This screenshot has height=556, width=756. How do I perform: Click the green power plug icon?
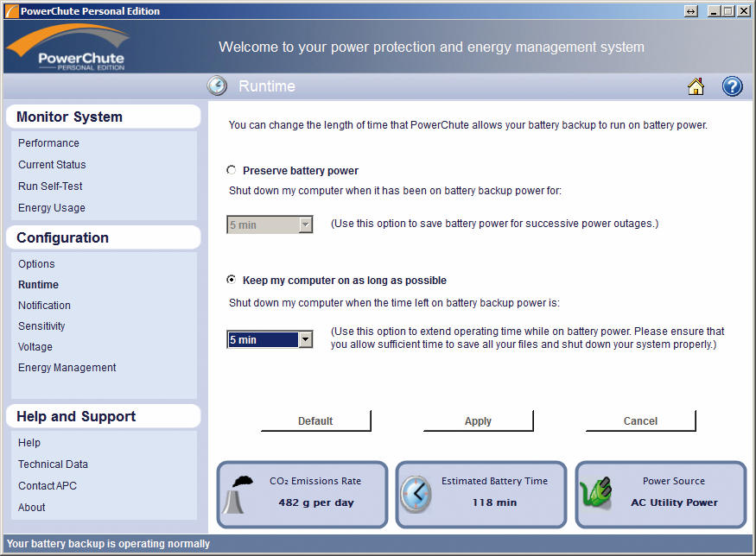pos(595,493)
